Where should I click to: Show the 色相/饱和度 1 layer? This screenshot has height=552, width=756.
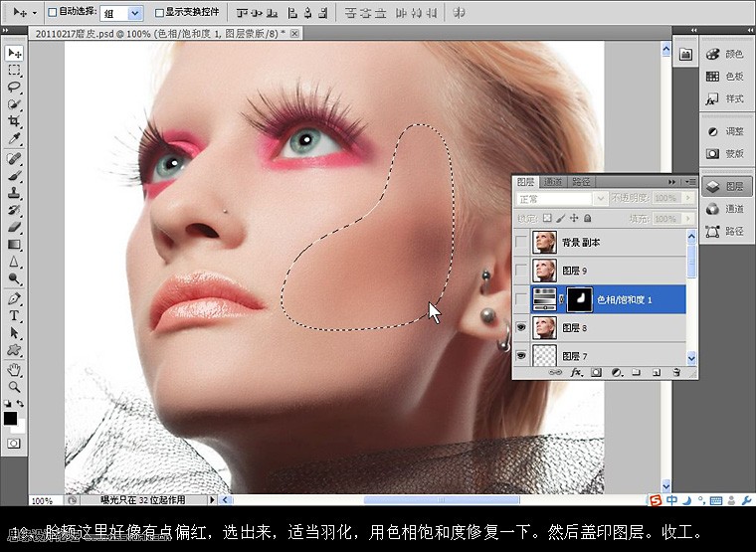tap(521, 299)
